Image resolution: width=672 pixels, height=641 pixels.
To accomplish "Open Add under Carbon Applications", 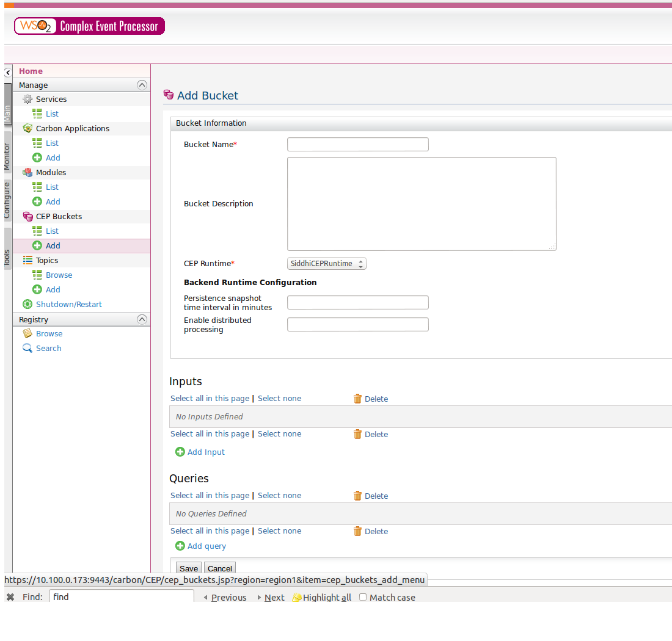I will coord(53,158).
